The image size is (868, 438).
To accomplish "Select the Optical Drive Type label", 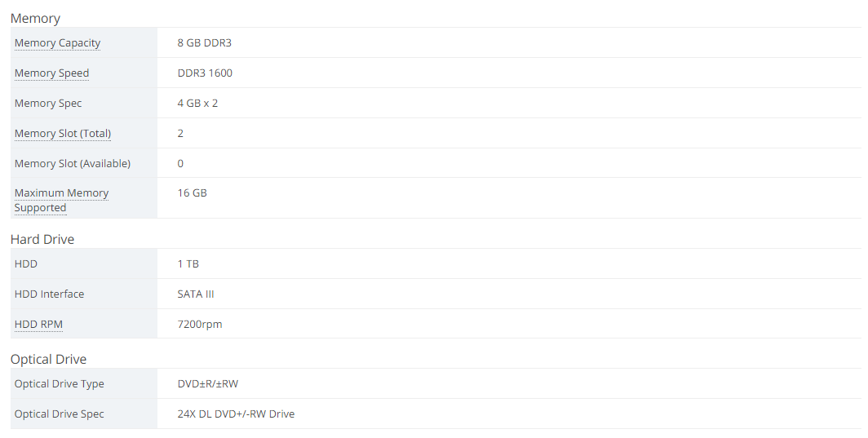I will tap(60, 384).
